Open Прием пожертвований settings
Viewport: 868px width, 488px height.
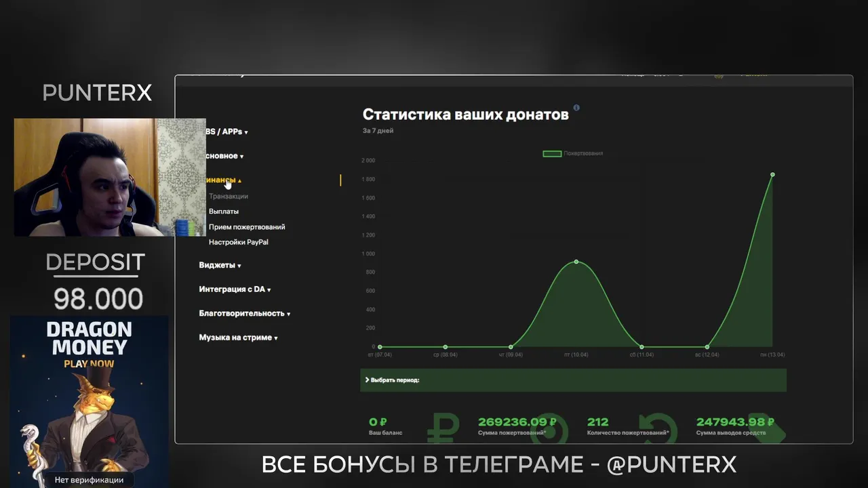tap(247, 227)
